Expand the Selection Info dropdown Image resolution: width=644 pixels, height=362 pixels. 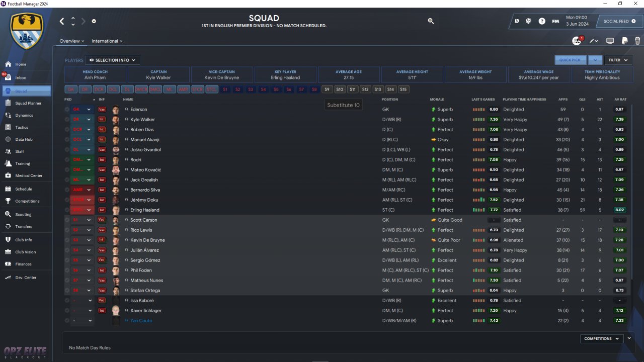pos(113,60)
